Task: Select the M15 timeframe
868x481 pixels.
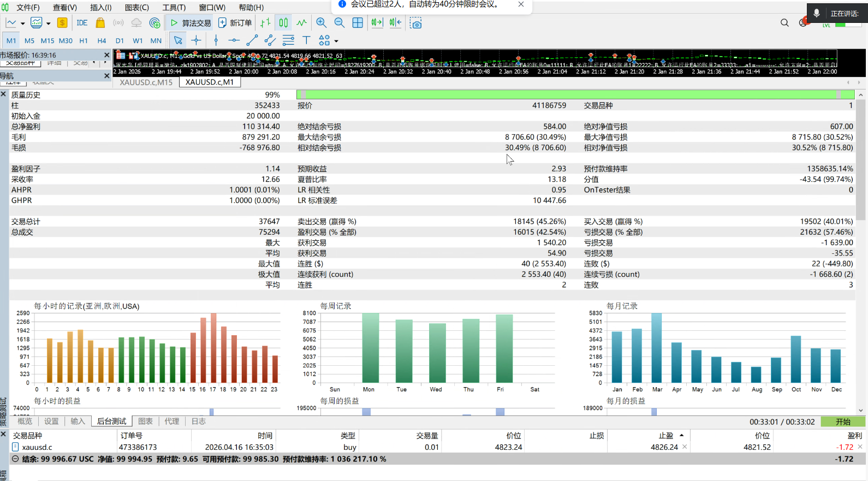Action: 47,40
